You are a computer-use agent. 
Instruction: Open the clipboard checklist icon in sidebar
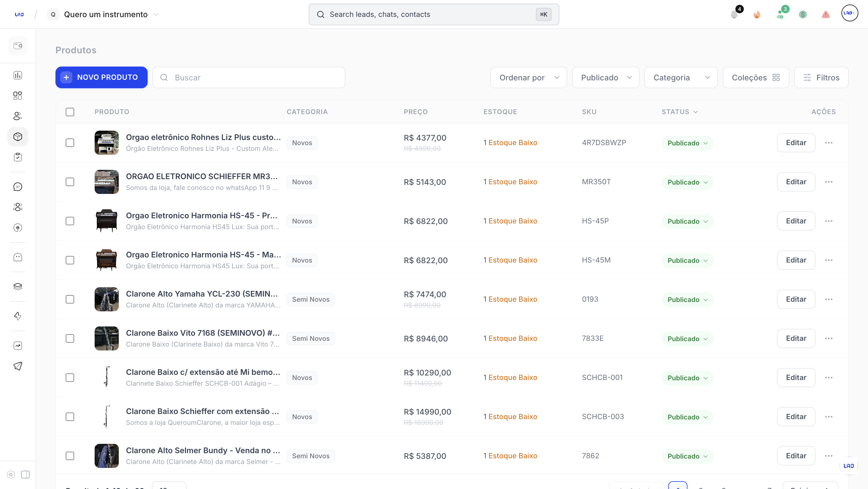18,157
